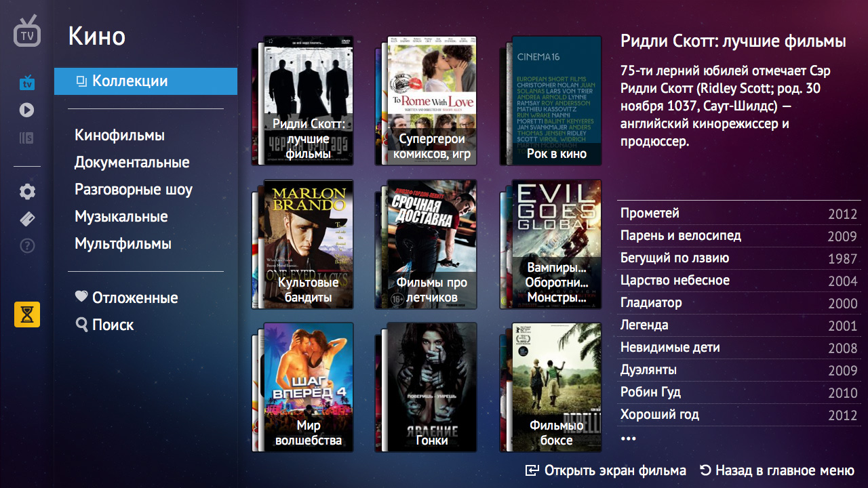Open the blue TV channels sidebar icon
The height and width of the screenshot is (488, 868).
point(27,83)
